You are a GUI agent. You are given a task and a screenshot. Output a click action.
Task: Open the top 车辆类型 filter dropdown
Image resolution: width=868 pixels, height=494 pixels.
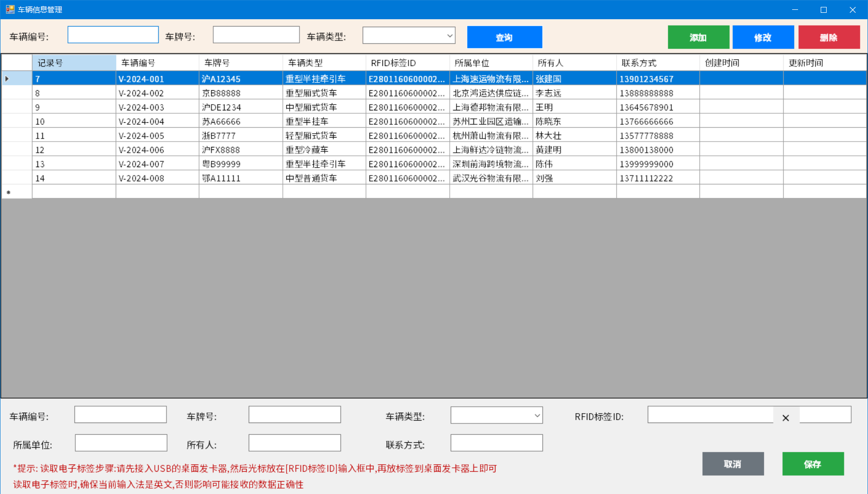pyautogui.click(x=409, y=35)
